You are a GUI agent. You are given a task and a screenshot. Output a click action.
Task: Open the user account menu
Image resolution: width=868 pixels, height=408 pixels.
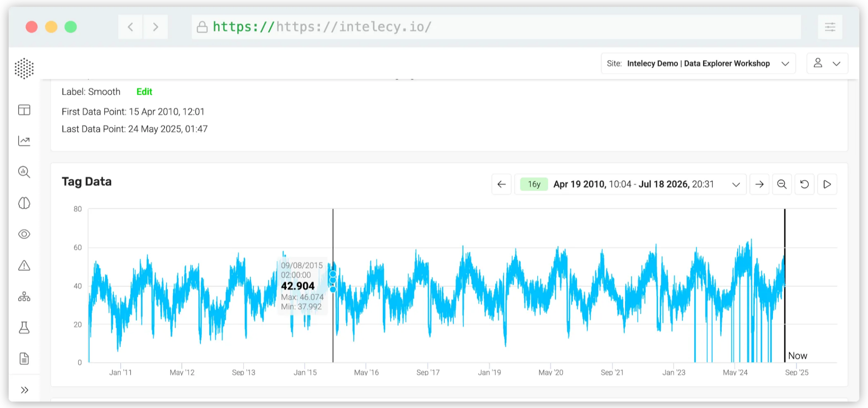coord(827,63)
